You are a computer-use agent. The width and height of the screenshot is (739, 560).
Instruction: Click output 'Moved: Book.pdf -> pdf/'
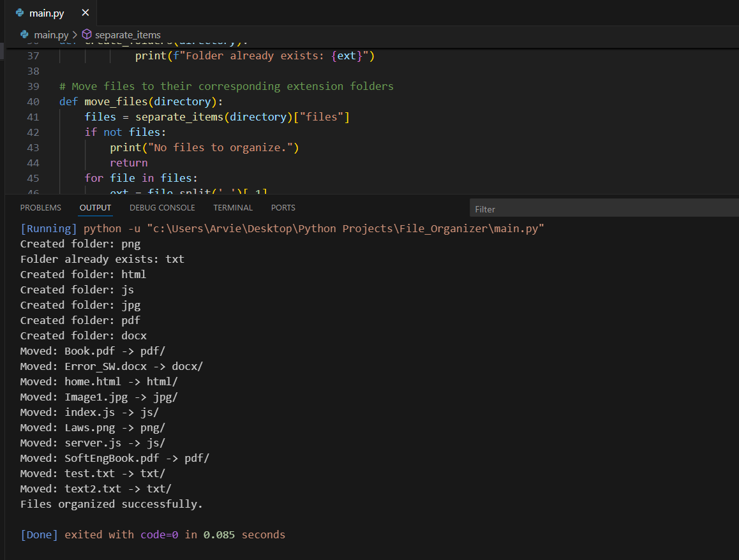click(x=93, y=351)
